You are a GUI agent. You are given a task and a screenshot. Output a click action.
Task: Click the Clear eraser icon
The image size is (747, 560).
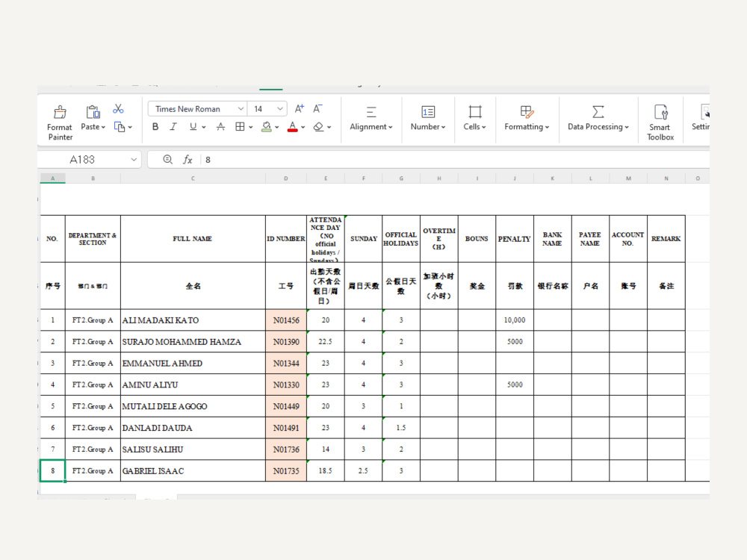click(318, 127)
